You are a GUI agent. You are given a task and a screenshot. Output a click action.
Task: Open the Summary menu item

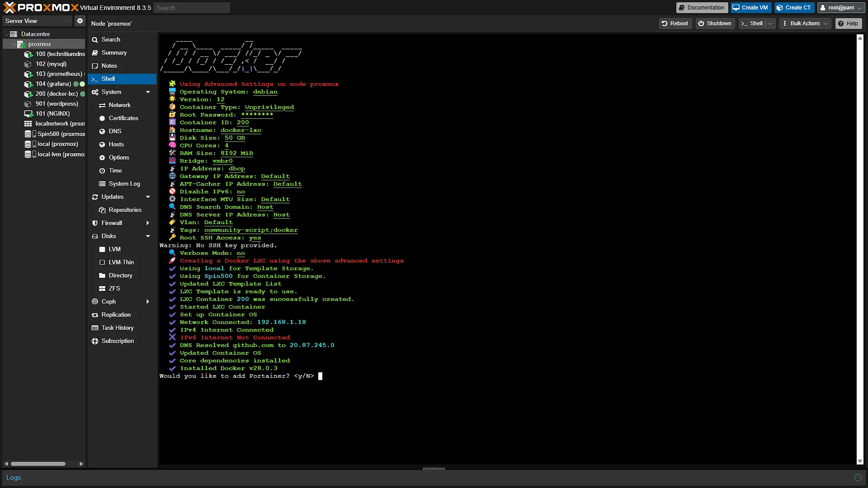point(122,53)
